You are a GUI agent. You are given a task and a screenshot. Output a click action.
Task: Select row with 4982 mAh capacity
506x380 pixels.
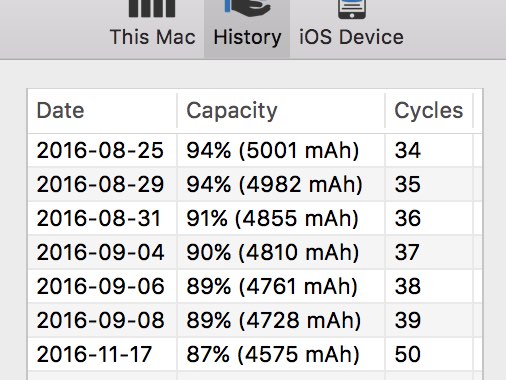pos(255,184)
